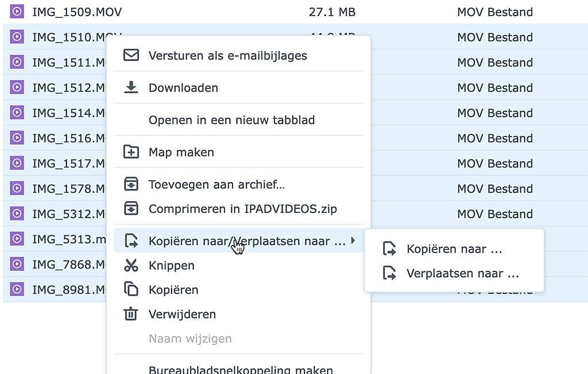Click the video icon of IMG_1514 file
The width and height of the screenshot is (588, 374).
(x=17, y=113)
